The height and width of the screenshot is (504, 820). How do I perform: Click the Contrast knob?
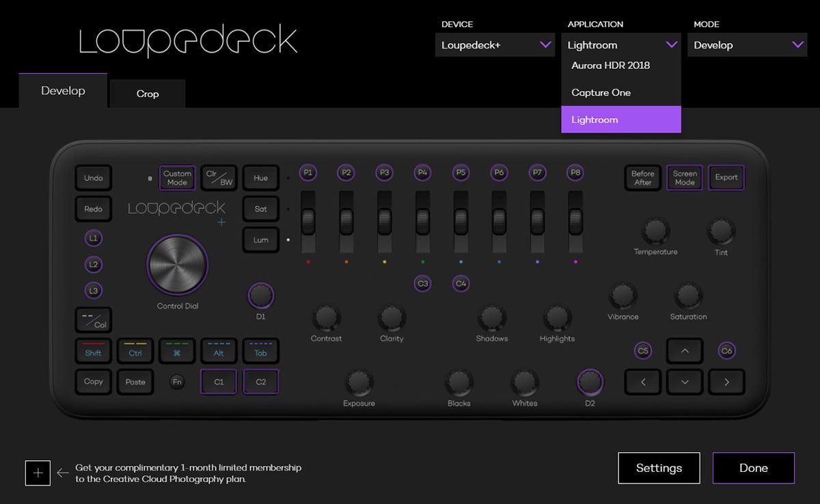[326, 318]
